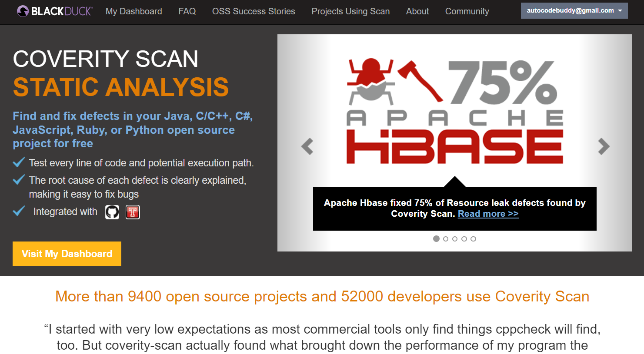Open the FAQ page

pos(187,11)
